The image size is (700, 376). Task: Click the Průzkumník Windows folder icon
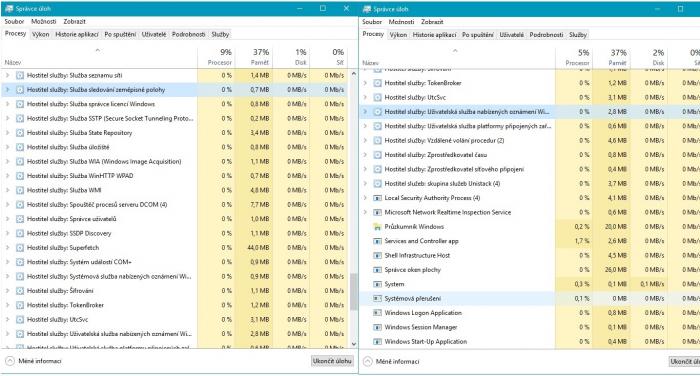point(377,227)
